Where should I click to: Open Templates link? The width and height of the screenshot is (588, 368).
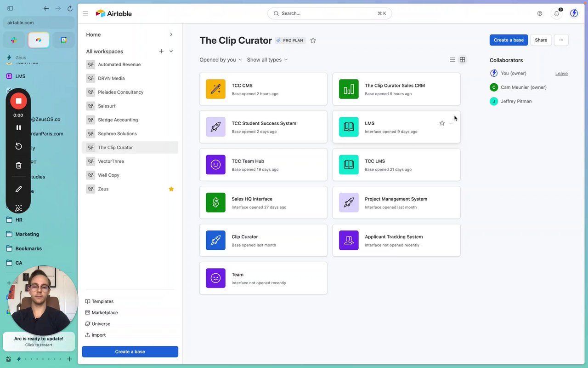click(x=99, y=301)
